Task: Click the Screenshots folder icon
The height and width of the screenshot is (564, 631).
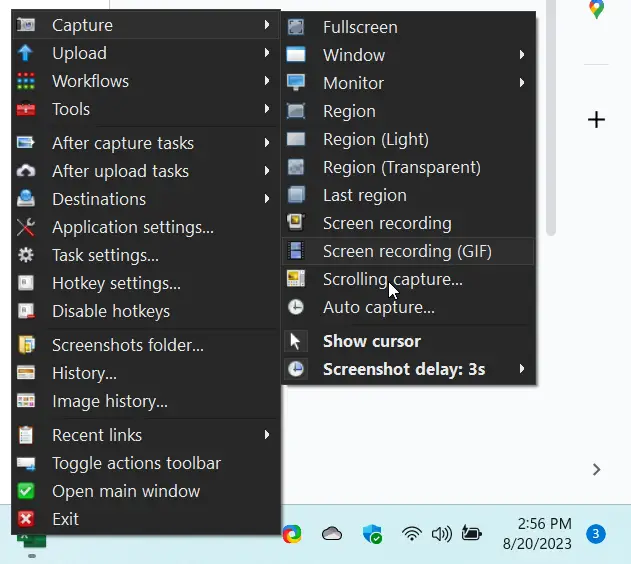Action: (27, 345)
